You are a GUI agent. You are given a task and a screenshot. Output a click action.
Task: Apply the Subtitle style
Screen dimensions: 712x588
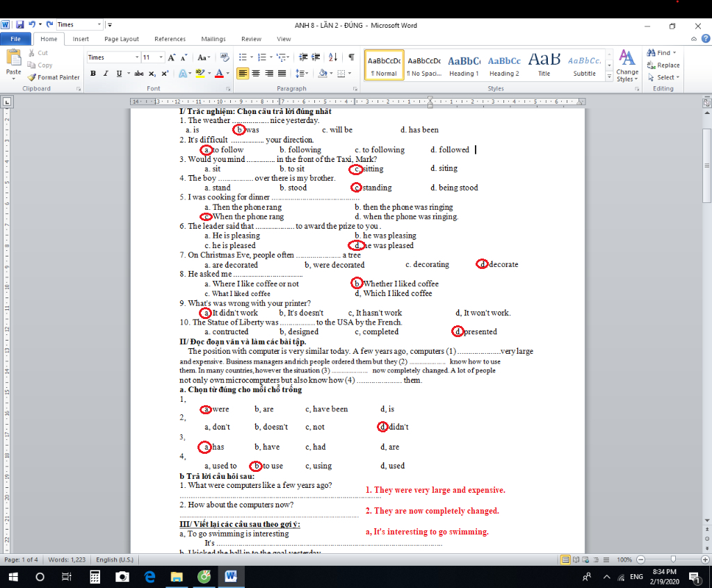coord(584,65)
